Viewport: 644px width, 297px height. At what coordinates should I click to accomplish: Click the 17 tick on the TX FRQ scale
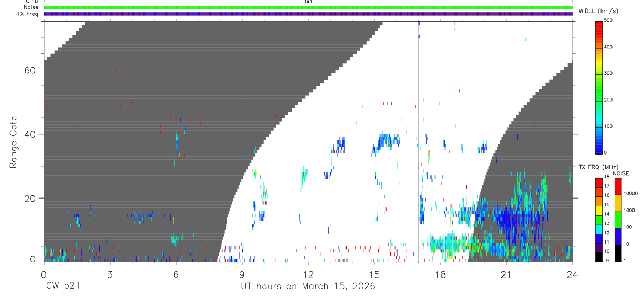click(x=607, y=186)
